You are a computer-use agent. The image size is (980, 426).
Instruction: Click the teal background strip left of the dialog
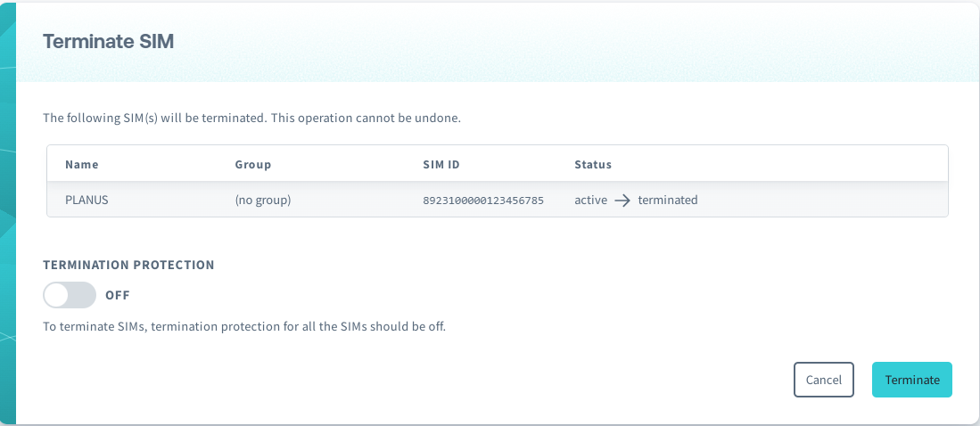pyautogui.click(x=7, y=214)
